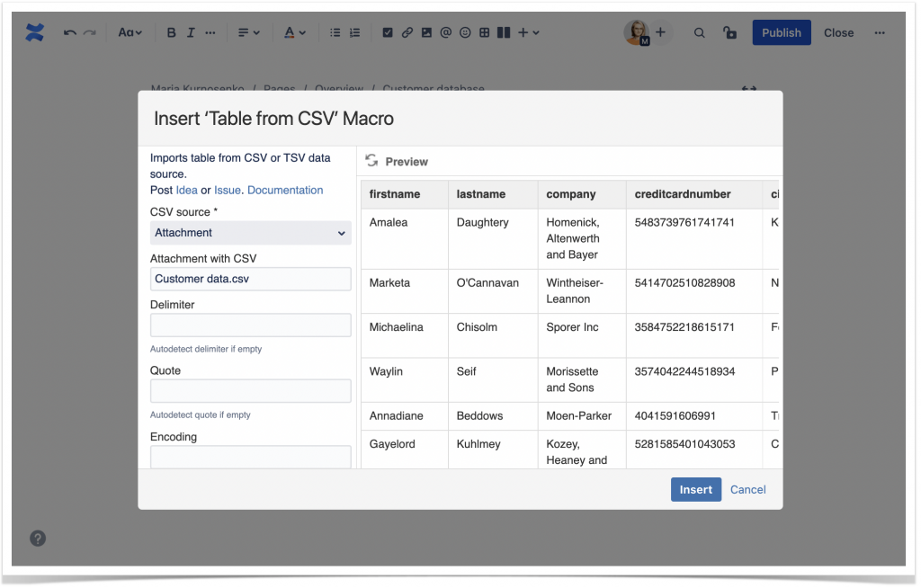Toggle italic text formatting
This screenshot has height=588, width=921.
(x=190, y=32)
